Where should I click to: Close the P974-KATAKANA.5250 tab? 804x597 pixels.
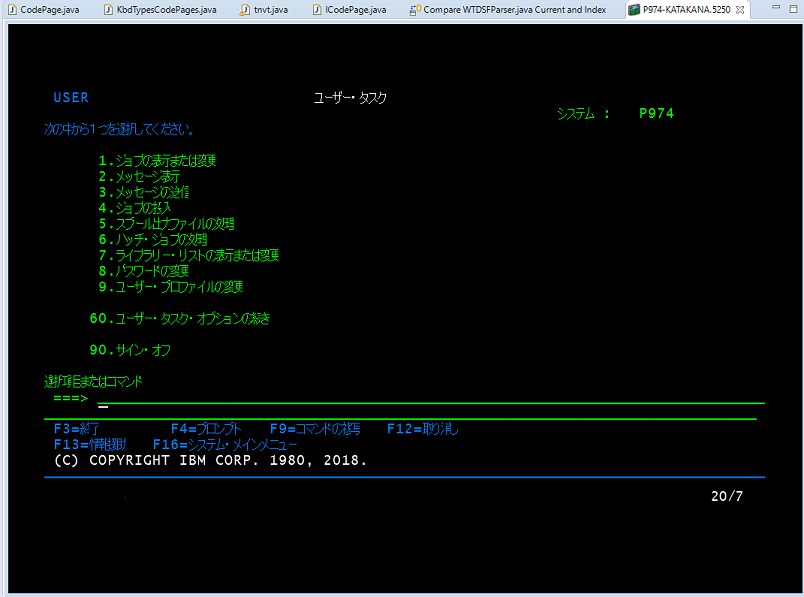739,10
